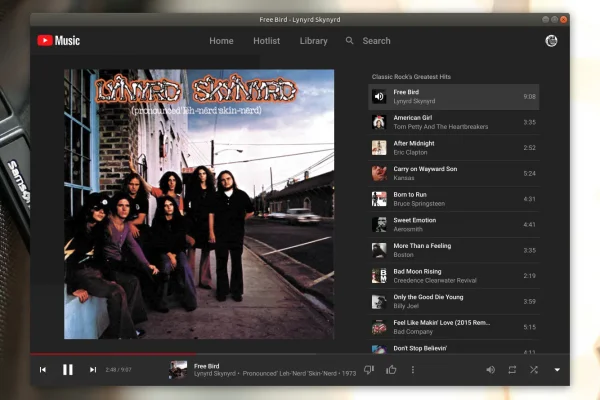
Task: Mute the volume speaker icon
Action: pyautogui.click(x=490, y=369)
